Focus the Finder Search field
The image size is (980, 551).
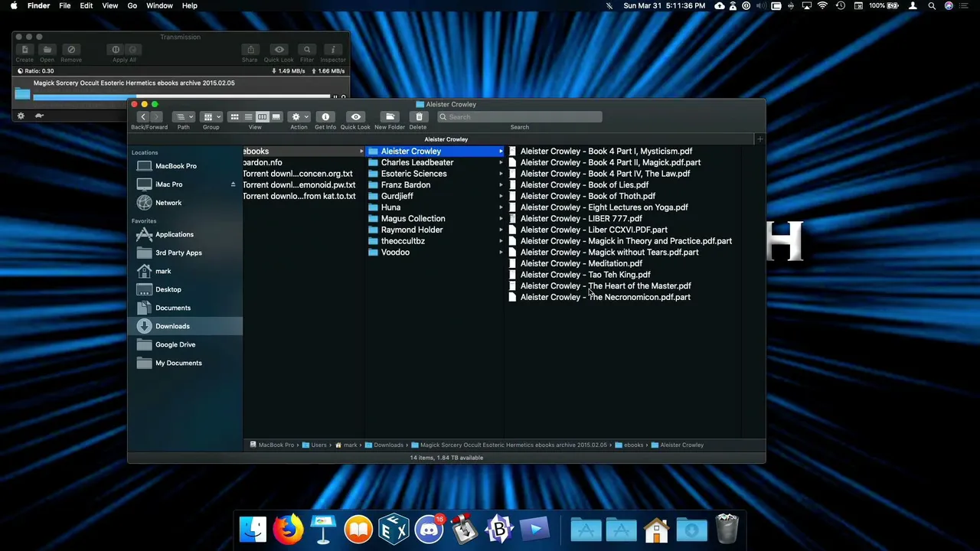point(520,117)
